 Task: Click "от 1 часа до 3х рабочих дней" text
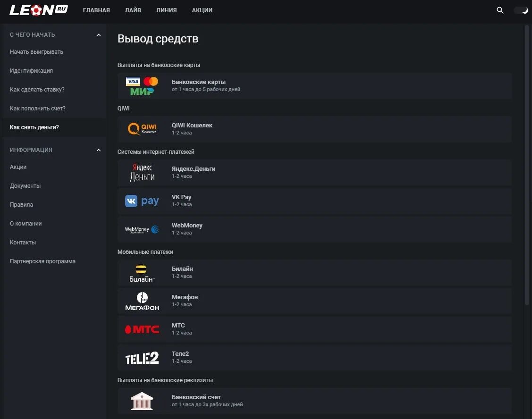click(207, 405)
